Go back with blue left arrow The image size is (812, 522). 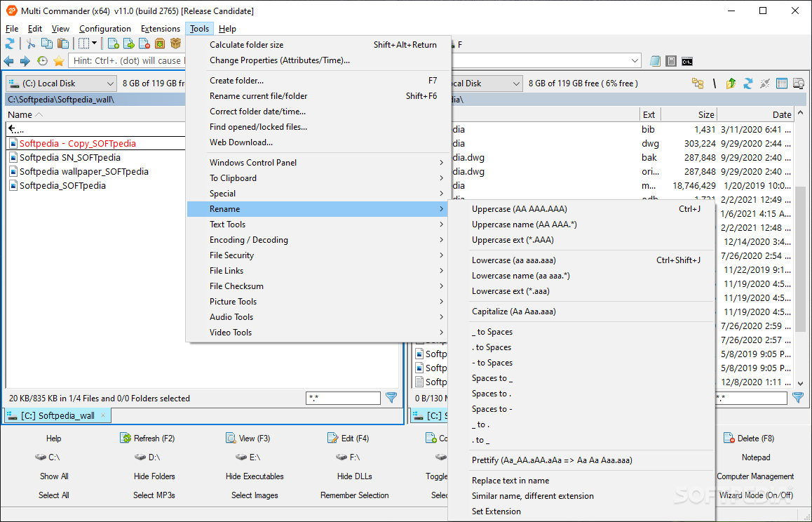pos(9,61)
